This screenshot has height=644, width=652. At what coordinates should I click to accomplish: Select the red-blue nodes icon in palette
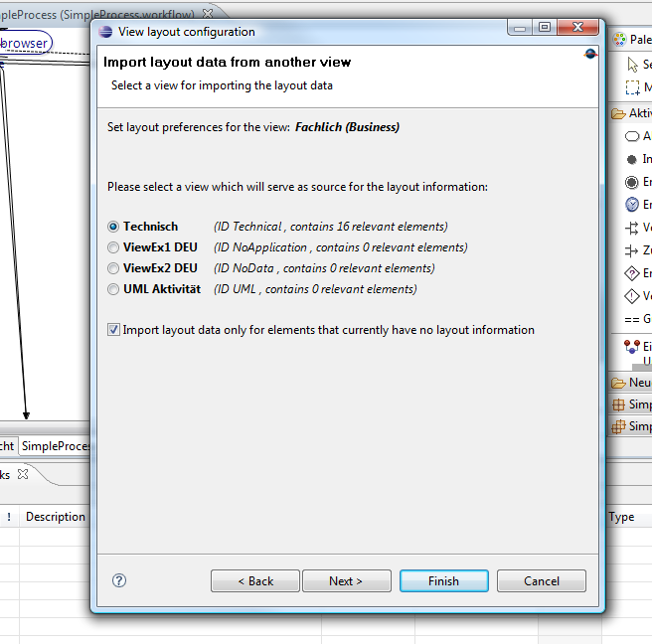632,346
